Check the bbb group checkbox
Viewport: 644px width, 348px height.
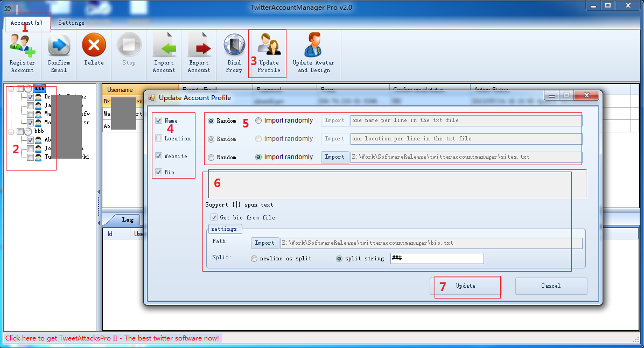pos(20,131)
